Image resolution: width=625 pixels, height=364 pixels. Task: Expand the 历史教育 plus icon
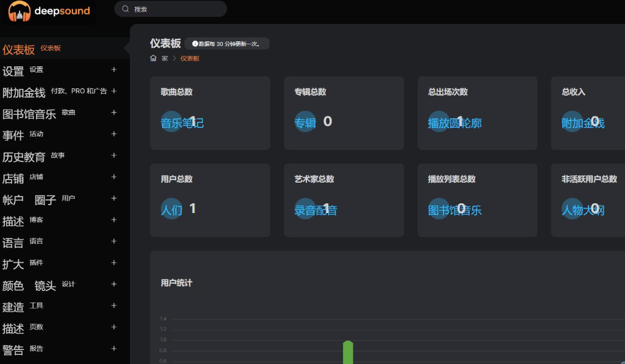tap(113, 155)
